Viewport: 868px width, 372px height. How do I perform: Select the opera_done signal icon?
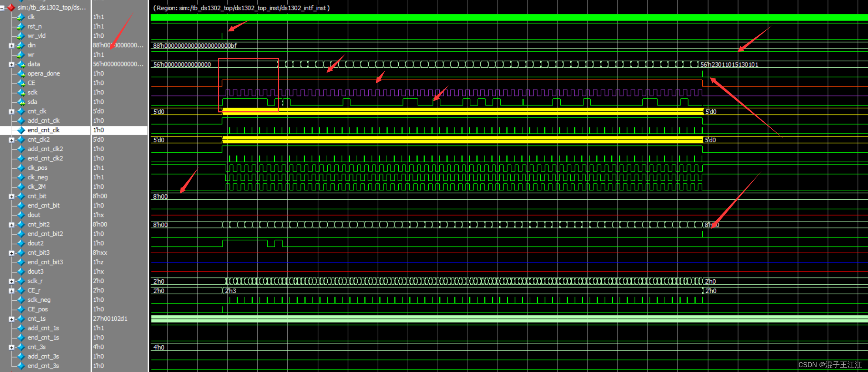tap(20, 73)
